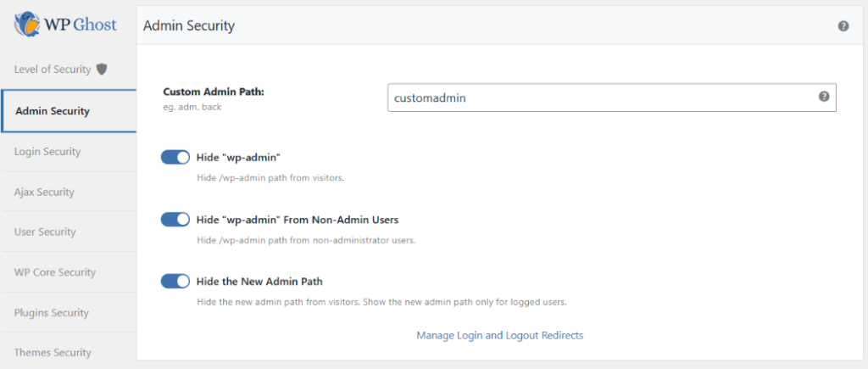Viewport: 868px width, 369px height.
Task: Click the shield icon next to Level of Security
Action: click(102, 70)
